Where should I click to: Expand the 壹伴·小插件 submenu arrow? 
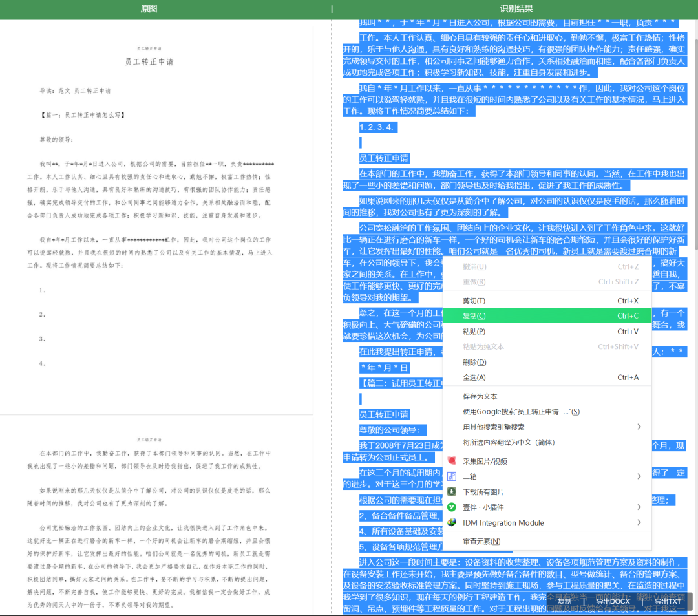(x=639, y=507)
